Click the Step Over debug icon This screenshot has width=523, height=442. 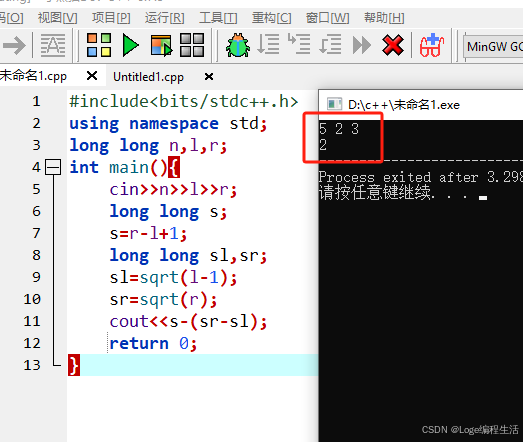[x=268, y=44]
